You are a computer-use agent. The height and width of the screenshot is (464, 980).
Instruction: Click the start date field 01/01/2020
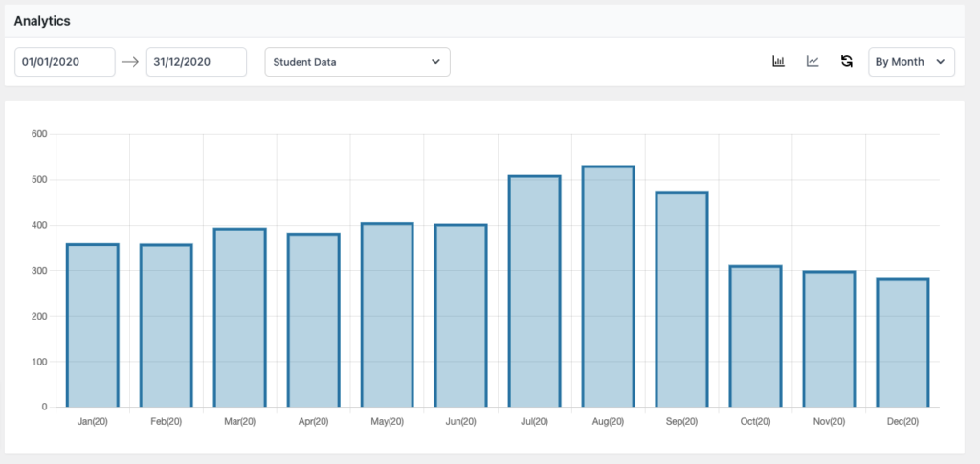click(65, 62)
